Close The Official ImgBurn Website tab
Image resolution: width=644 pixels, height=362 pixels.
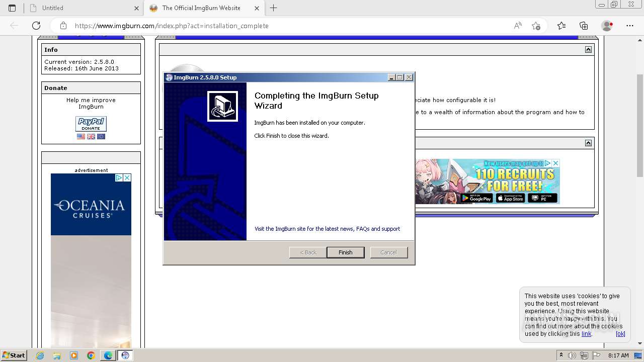click(257, 8)
